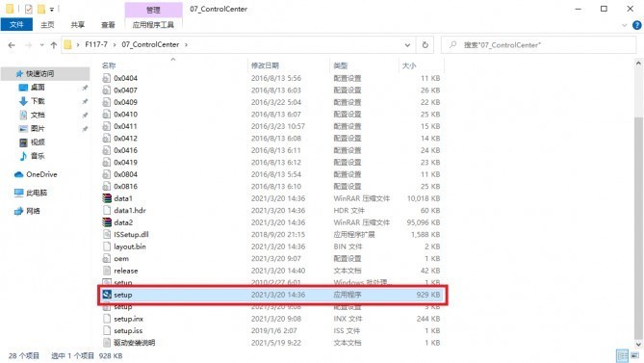Switch to large icons view in status bar
This screenshot has height=363, width=644.
pyautogui.click(x=635, y=355)
